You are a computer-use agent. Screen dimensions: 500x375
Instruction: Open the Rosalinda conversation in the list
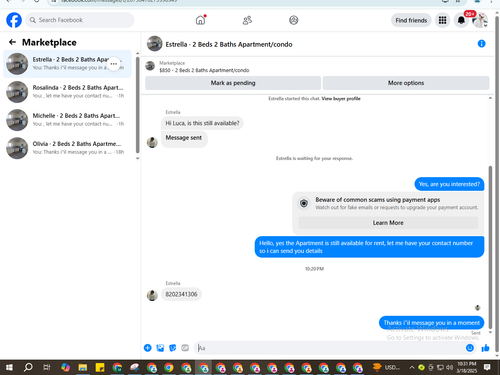click(x=67, y=92)
